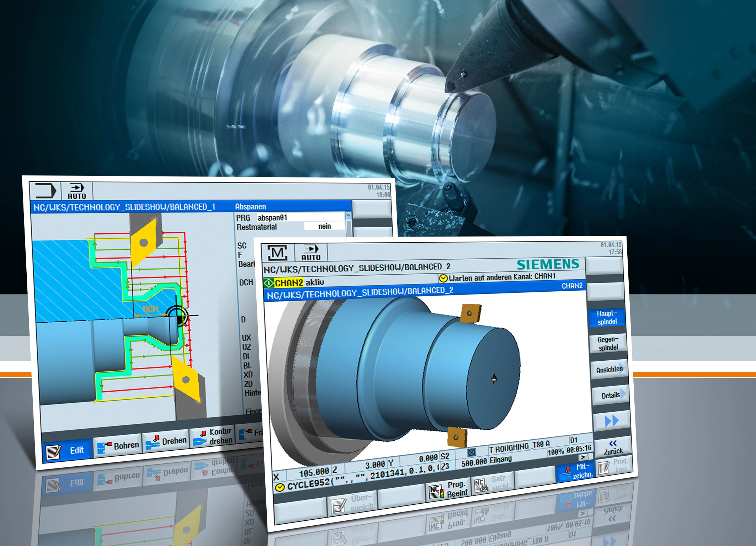Open the Bohren drilling softkey

tap(118, 446)
